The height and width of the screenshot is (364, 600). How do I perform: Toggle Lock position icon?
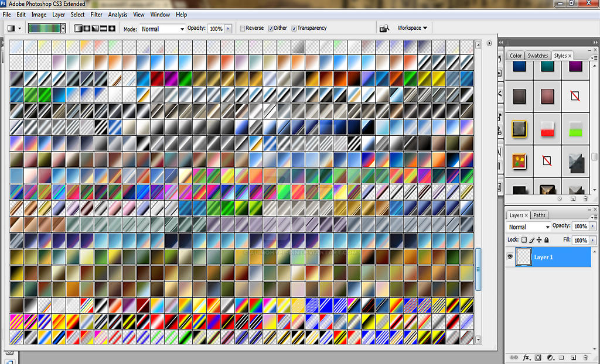click(539, 240)
